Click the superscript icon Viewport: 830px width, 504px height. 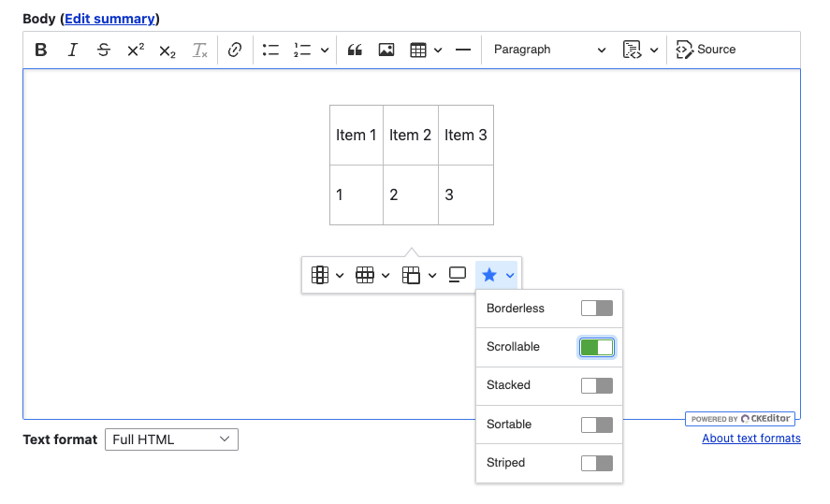(136, 50)
